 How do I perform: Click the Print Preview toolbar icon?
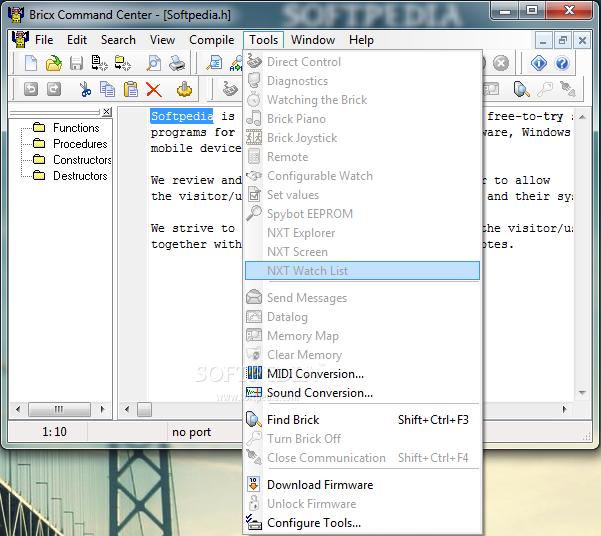pos(154,63)
